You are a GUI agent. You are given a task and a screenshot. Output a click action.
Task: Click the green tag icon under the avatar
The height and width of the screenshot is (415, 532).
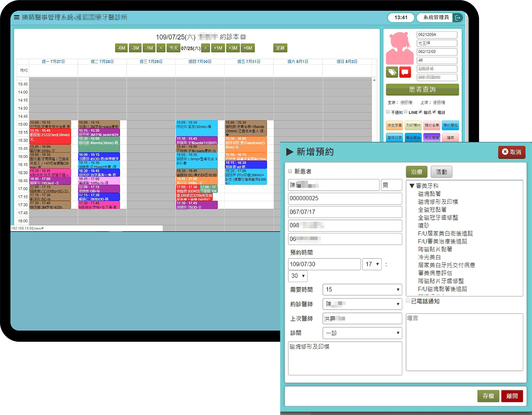point(392,72)
